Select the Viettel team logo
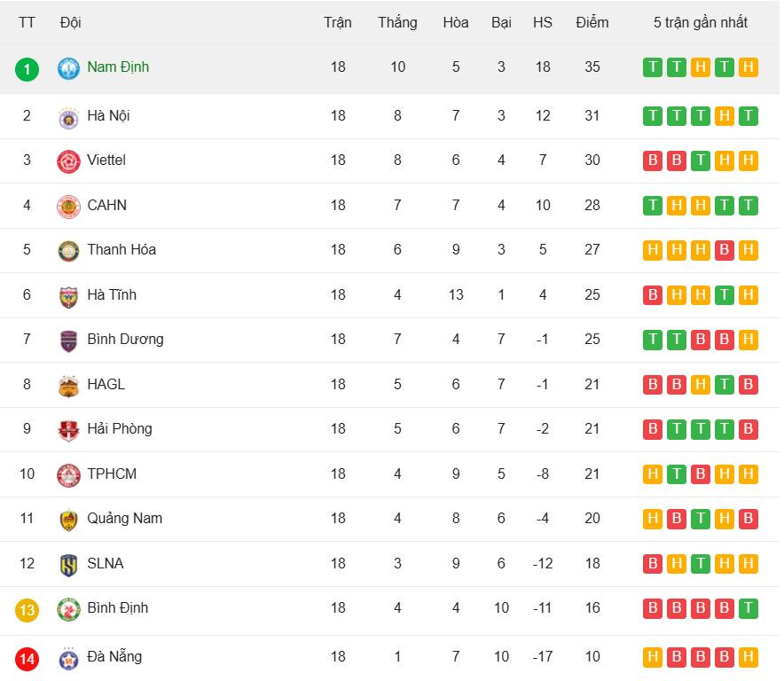 click(x=68, y=161)
